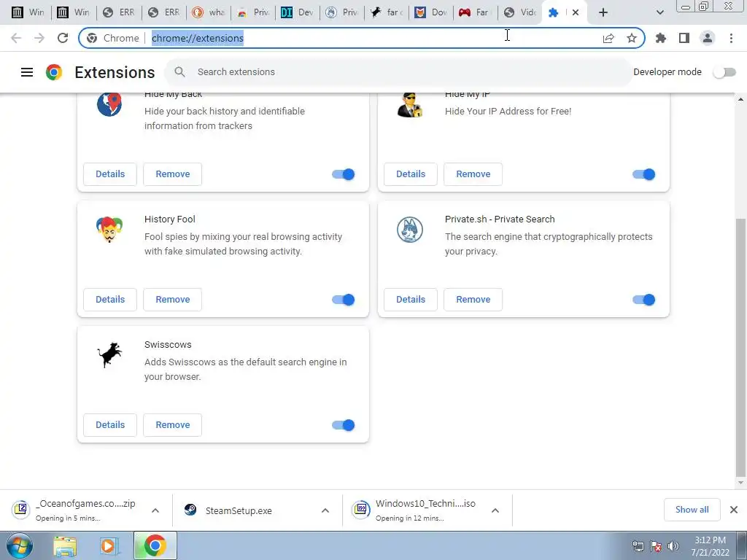
Task: Disable the Hide My IP extension
Action: click(643, 174)
